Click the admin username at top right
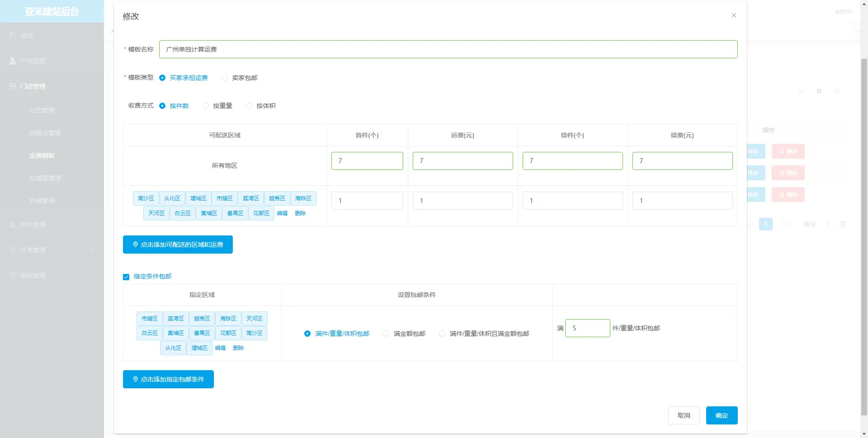Image resolution: width=868 pixels, height=438 pixels. click(843, 12)
